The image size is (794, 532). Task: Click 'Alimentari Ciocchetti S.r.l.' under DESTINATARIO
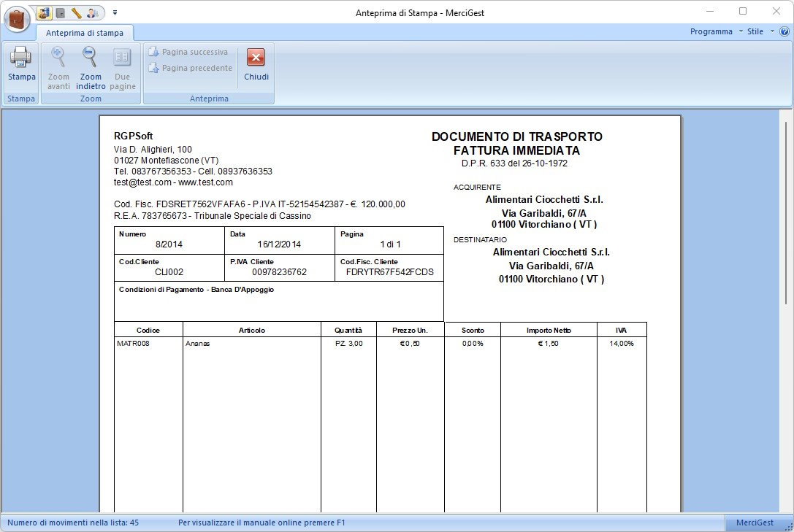pos(551,252)
